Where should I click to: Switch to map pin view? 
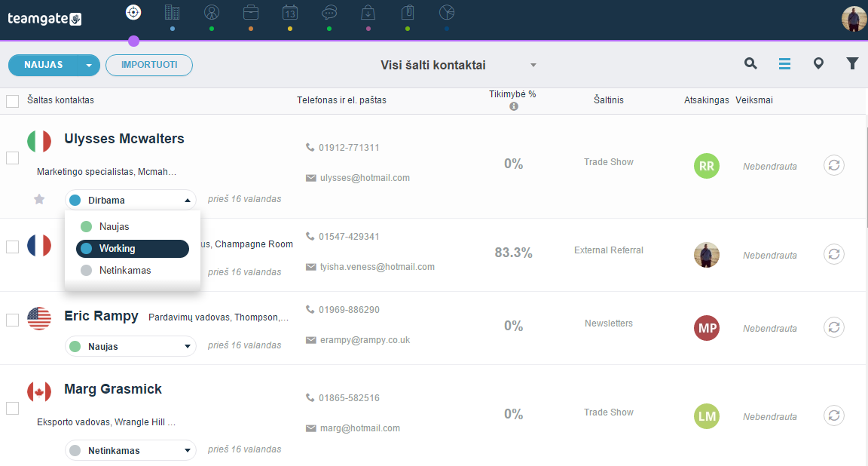[x=818, y=64]
